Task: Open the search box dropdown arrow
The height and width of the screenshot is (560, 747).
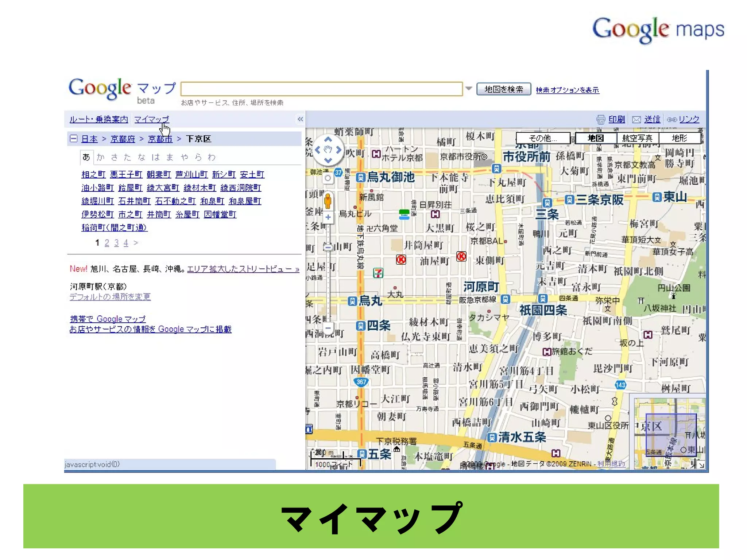Action: (469, 89)
